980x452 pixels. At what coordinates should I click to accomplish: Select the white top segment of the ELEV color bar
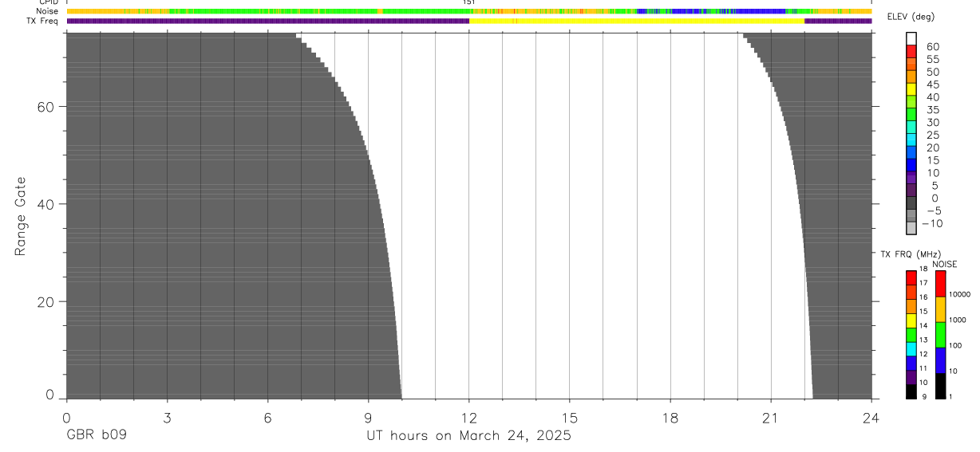coord(911,39)
